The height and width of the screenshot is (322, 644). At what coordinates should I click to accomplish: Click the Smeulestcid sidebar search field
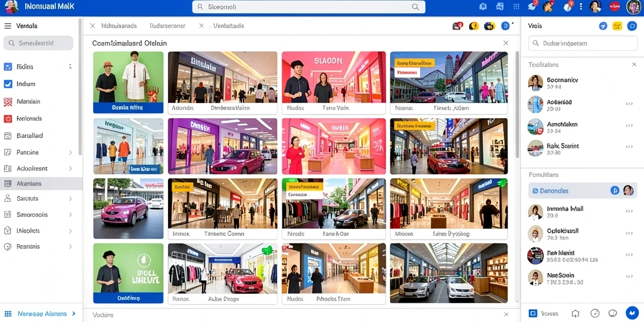point(38,43)
